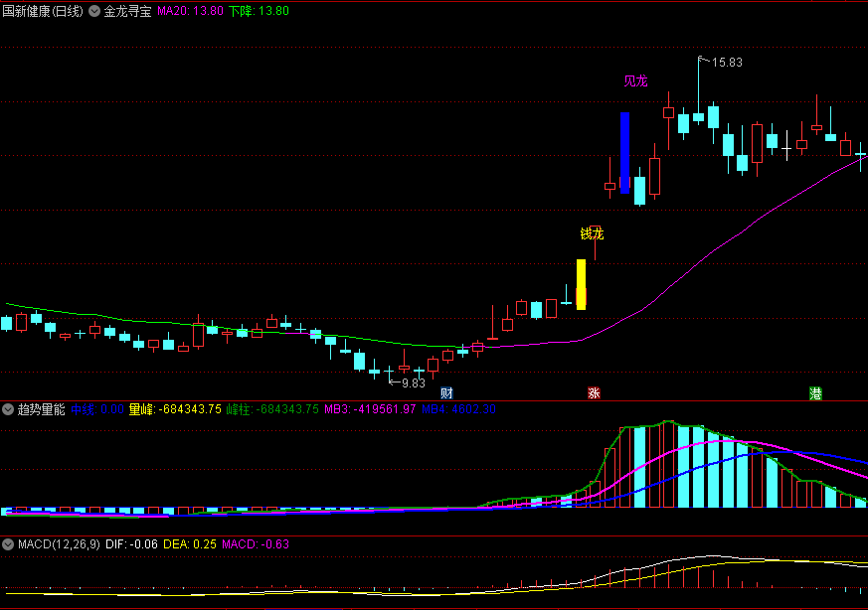Click the MB3: -419561.97 value

370,409
